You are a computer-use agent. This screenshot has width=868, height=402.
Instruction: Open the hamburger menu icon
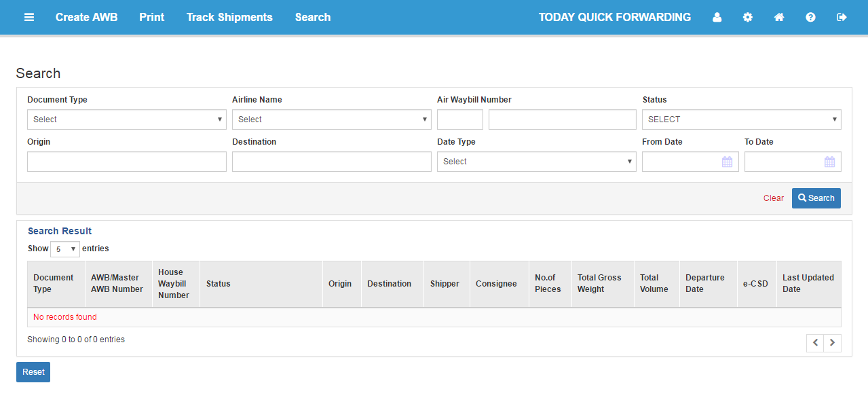[x=29, y=17]
